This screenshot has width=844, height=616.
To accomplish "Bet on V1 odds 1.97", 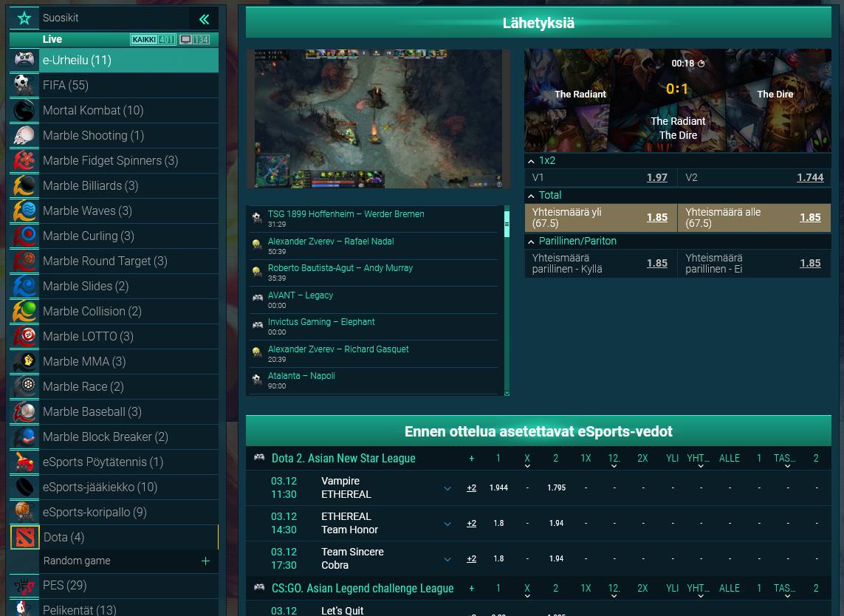I will (x=601, y=178).
